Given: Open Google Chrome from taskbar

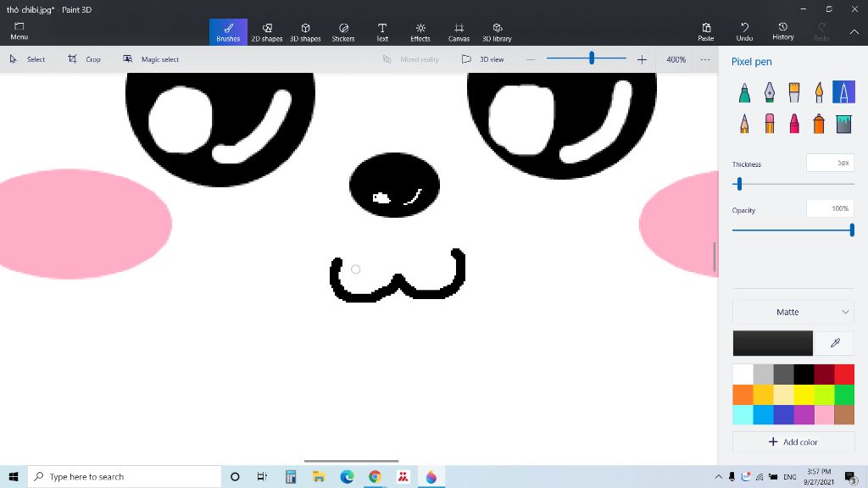Looking at the screenshot, I should point(375,476).
